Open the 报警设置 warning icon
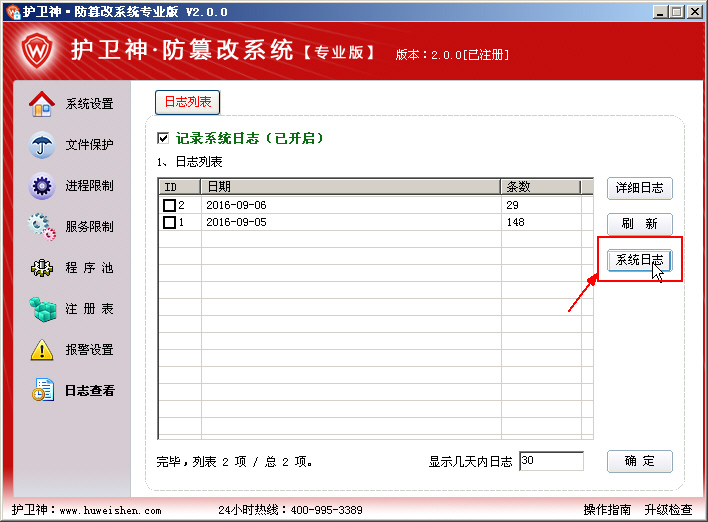 (42, 350)
